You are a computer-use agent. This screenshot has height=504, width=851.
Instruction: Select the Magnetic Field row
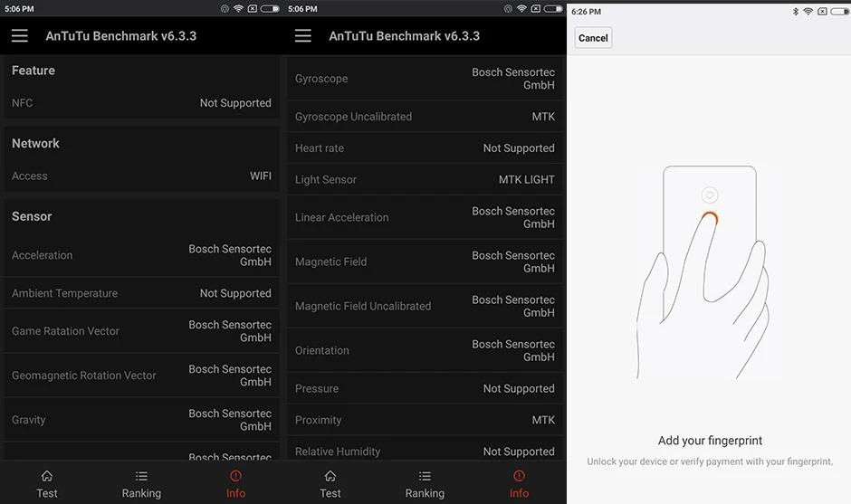(425, 262)
